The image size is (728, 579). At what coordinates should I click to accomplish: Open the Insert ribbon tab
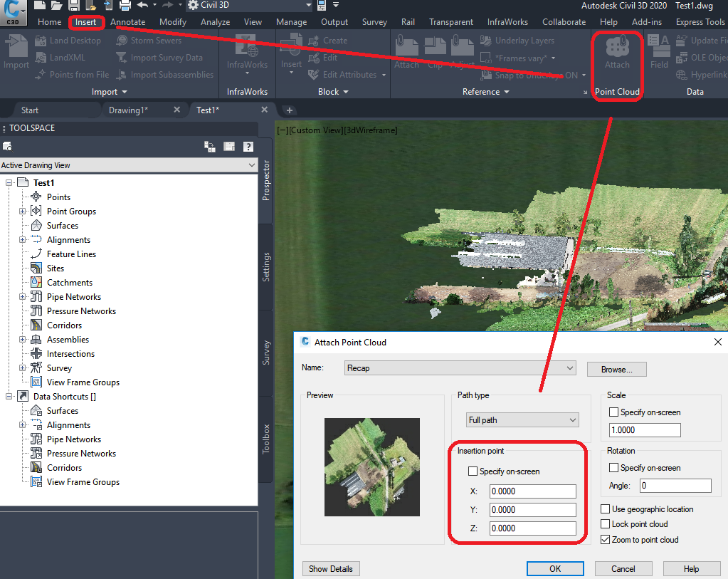pos(86,22)
